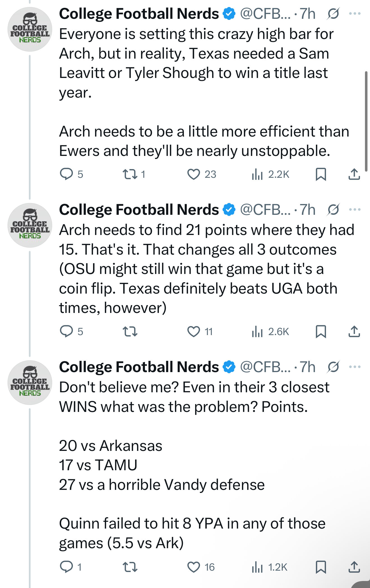Image resolution: width=370 pixels, height=588 pixels.
Task: View analytics of the tweet with 2.2K views
Action: [x=270, y=174]
